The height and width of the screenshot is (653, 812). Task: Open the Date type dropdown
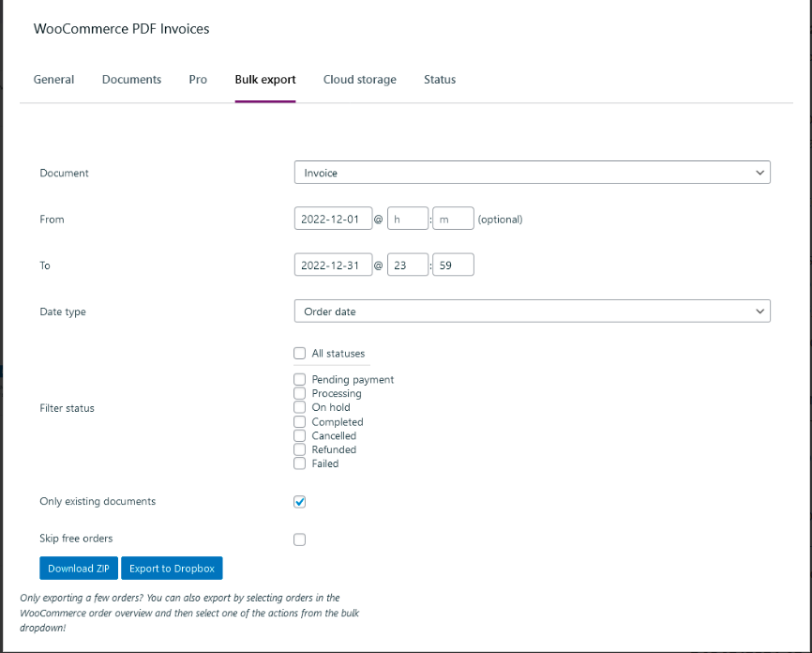click(x=532, y=311)
